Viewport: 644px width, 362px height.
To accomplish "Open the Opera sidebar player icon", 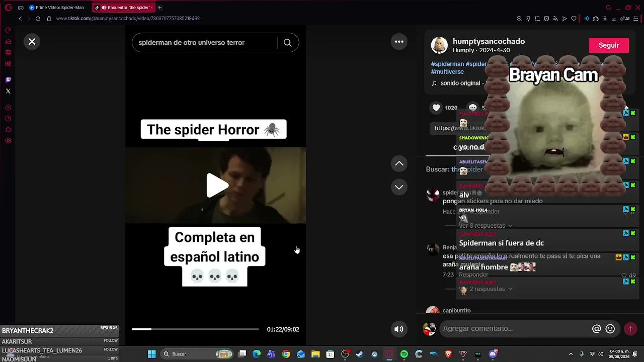I will tap(8, 108).
